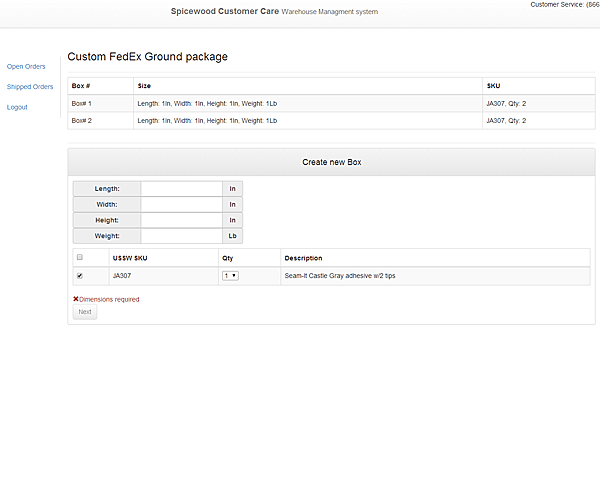600x490 pixels.
Task: Click the 'Height:' label
Action: (x=107, y=220)
